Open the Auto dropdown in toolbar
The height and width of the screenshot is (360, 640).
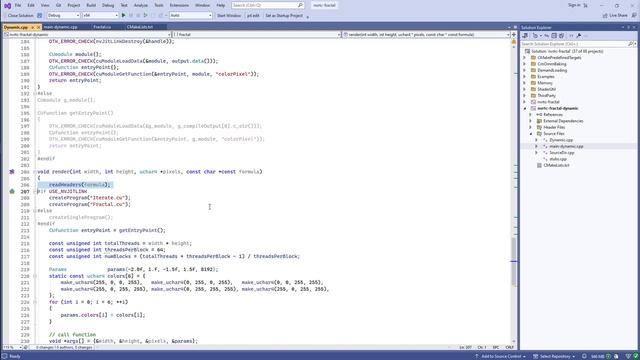tap(191, 16)
